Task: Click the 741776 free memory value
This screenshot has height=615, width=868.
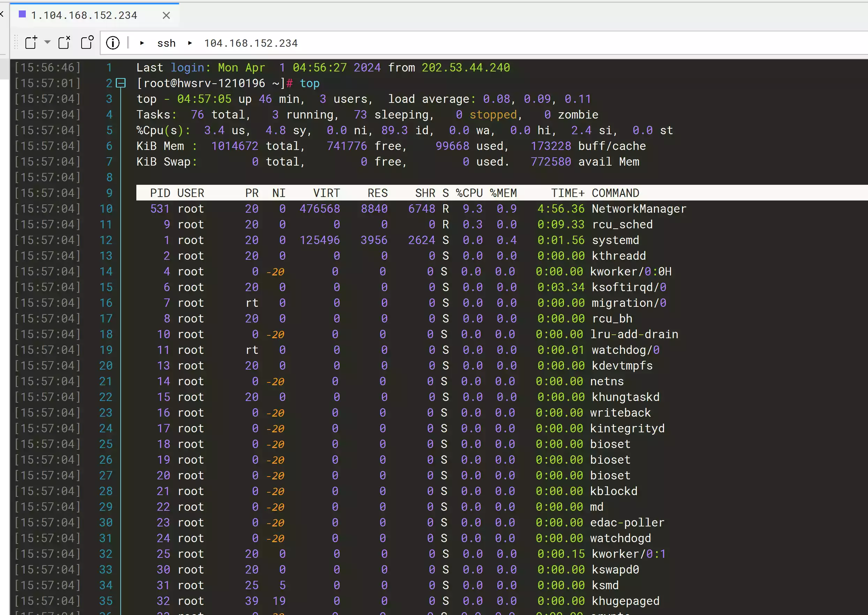Action: (347, 146)
